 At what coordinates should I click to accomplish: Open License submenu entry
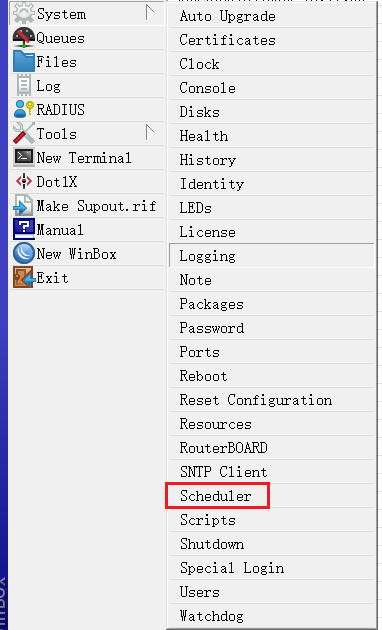coord(272,232)
